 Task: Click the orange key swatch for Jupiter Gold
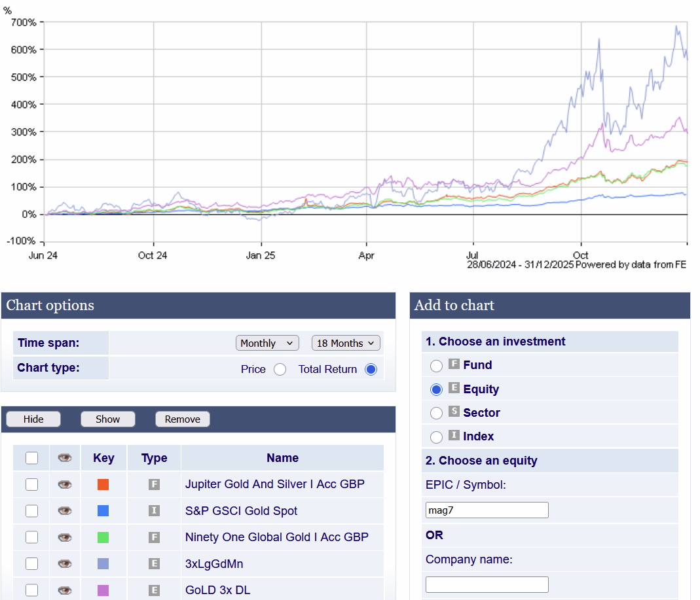click(103, 484)
